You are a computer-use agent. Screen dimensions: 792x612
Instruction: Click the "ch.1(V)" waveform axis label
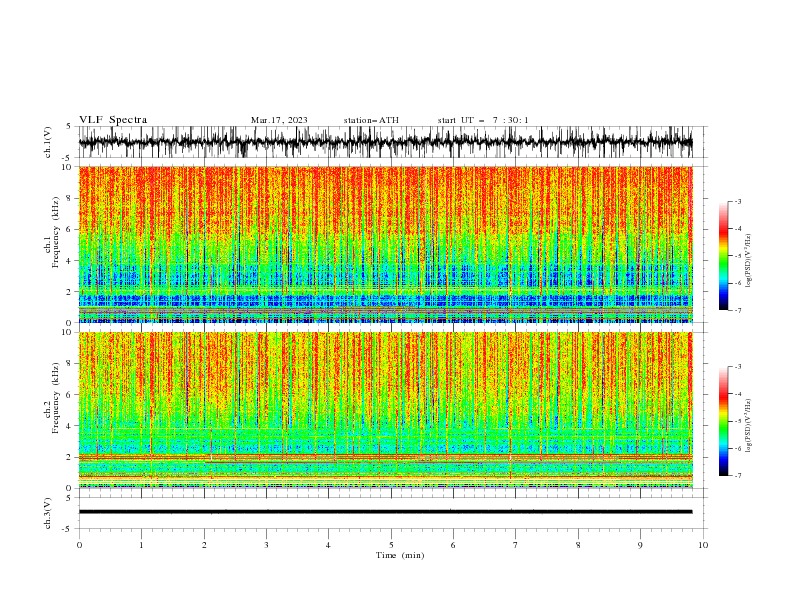click(48, 142)
